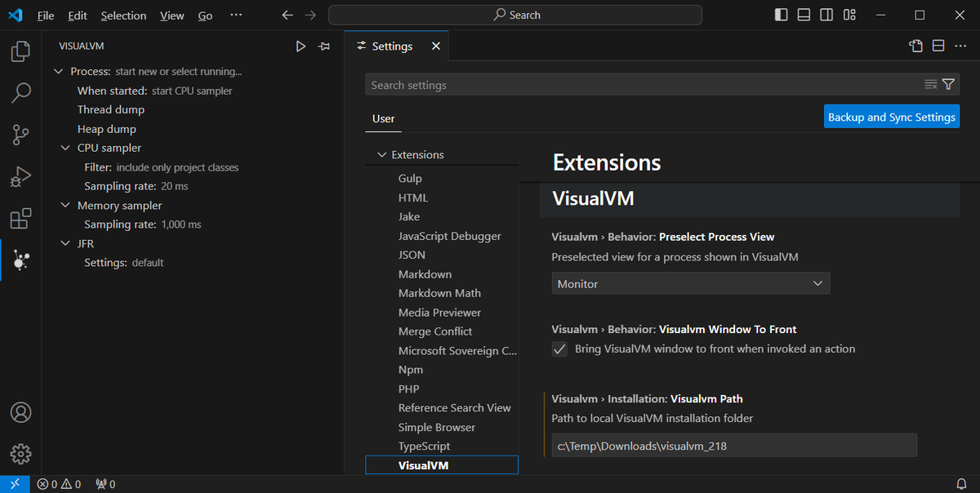Open Settings JSON file icon

[916, 46]
